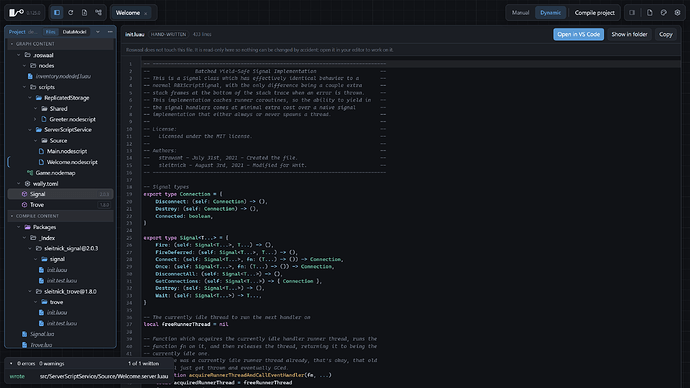Click the Trove package cube icon

point(24,205)
